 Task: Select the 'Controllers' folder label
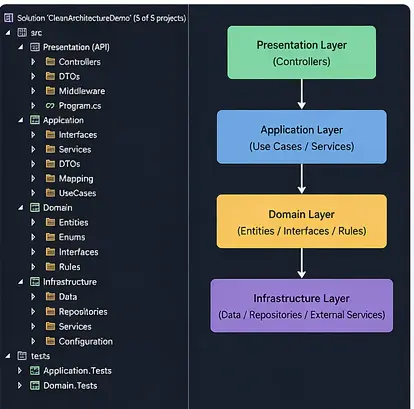pyautogui.click(x=80, y=62)
